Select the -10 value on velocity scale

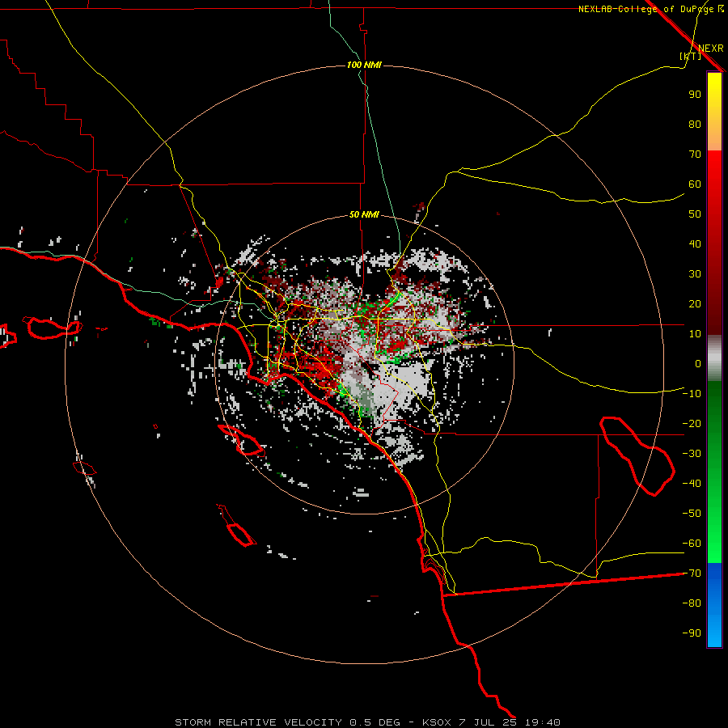tap(692, 394)
